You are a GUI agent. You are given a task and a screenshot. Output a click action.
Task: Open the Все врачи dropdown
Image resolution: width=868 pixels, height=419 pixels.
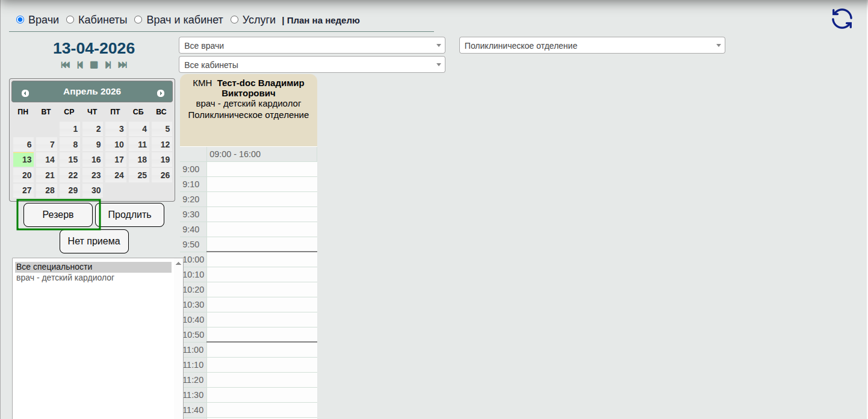pyautogui.click(x=312, y=46)
